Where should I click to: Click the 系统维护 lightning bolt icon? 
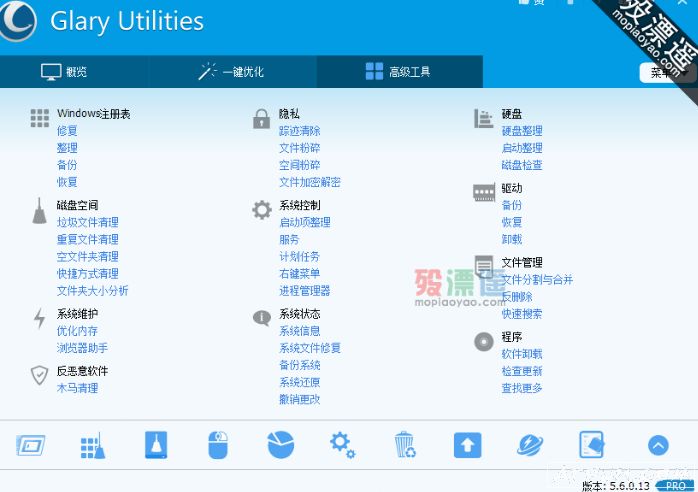click(x=40, y=318)
